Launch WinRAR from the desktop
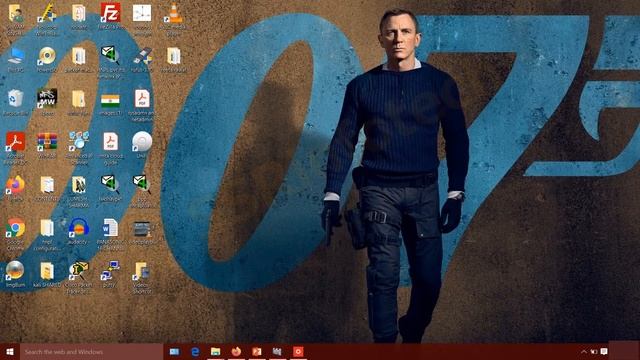The width and height of the screenshot is (640, 360). [x=47, y=145]
